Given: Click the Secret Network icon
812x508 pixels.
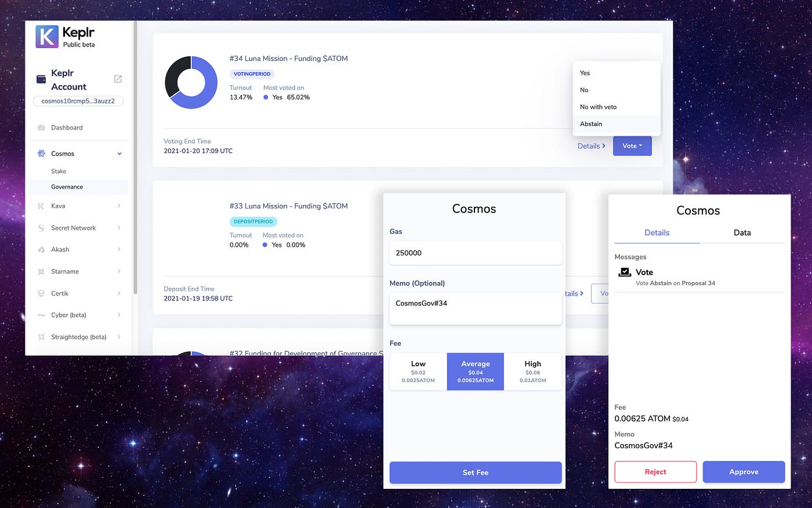Looking at the screenshot, I should point(41,228).
